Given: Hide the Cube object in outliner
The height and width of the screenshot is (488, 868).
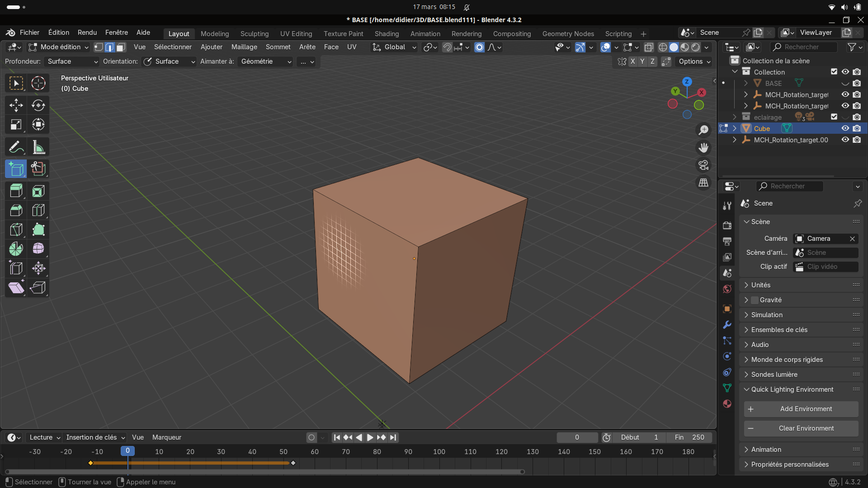Looking at the screenshot, I should click(x=845, y=128).
